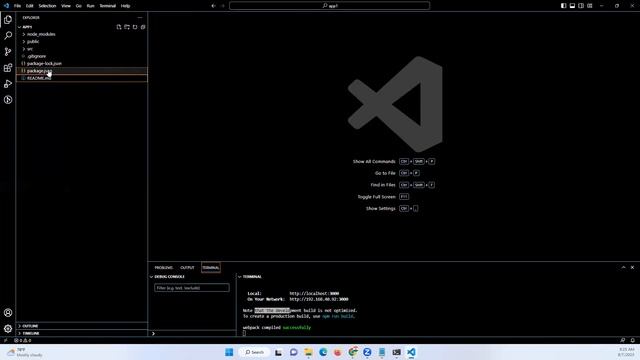
Task: Go back with the navigation arrow
Action: pos(213,6)
